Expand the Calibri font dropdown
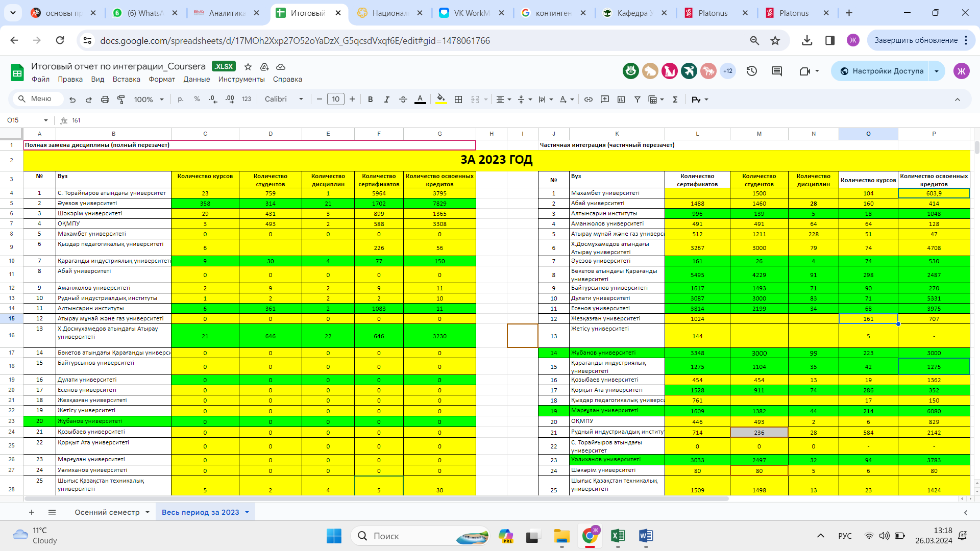980x551 pixels. click(x=284, y=99)
